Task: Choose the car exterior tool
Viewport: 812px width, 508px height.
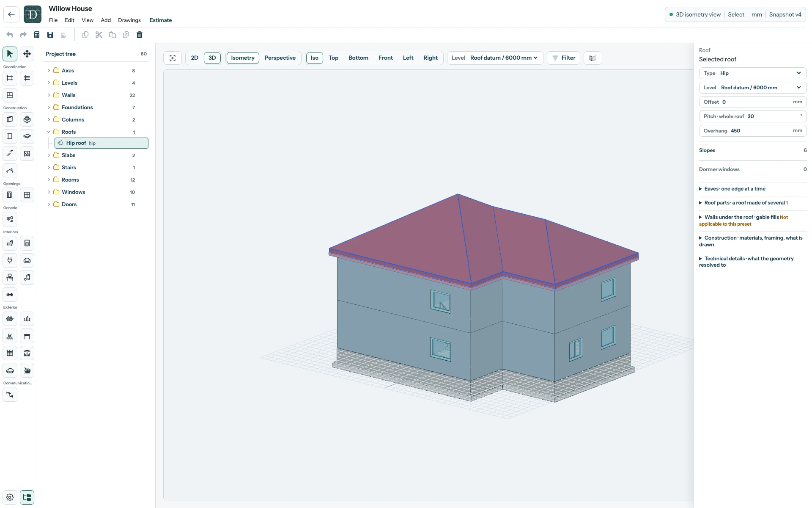Action: pos(10,370)
